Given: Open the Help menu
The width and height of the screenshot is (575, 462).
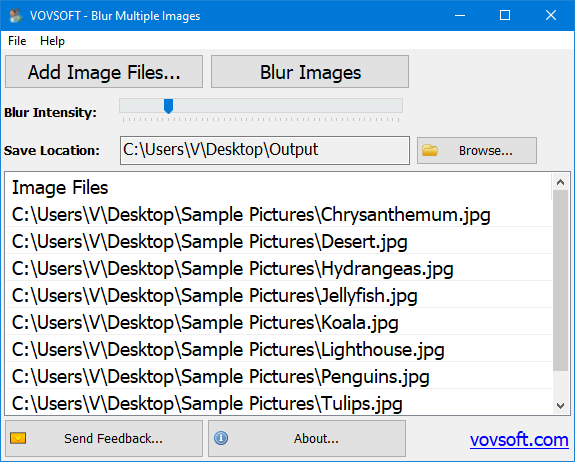Looking at the screenshot, I should pyautogui.click(x=52, y=41).
